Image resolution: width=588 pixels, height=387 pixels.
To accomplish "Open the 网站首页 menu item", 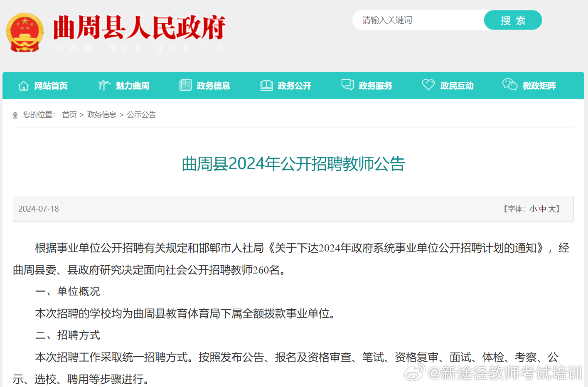I will [x=51, y=86].
